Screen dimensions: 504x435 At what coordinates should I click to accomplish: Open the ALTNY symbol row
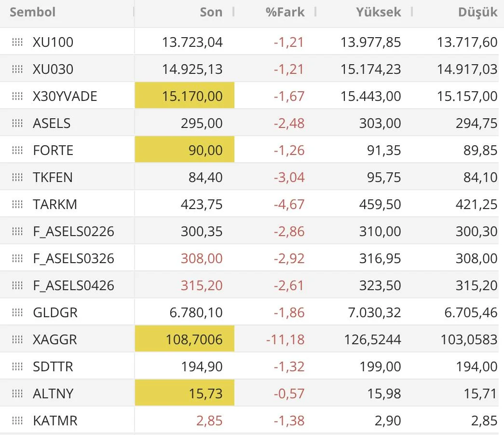53,393
